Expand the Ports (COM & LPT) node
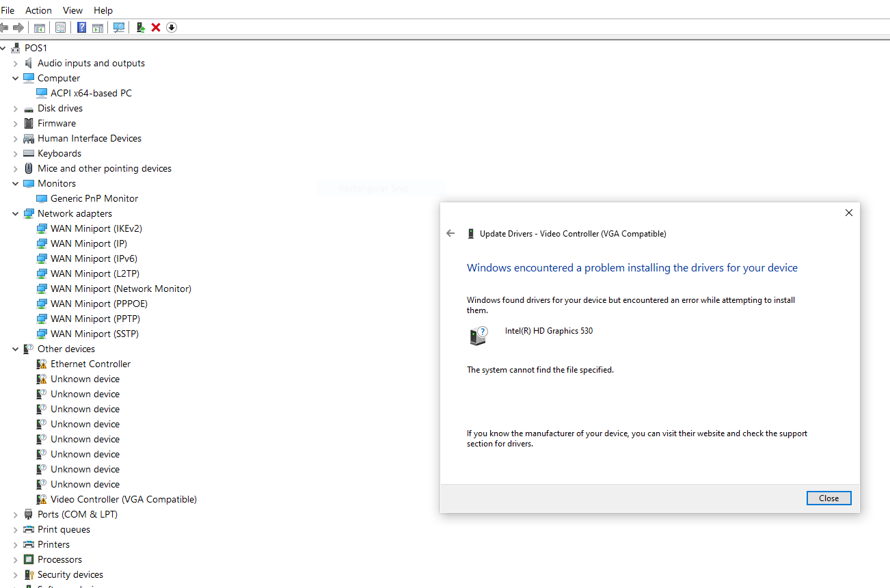This screenshot has width=890, height=588. click(15, 515)
